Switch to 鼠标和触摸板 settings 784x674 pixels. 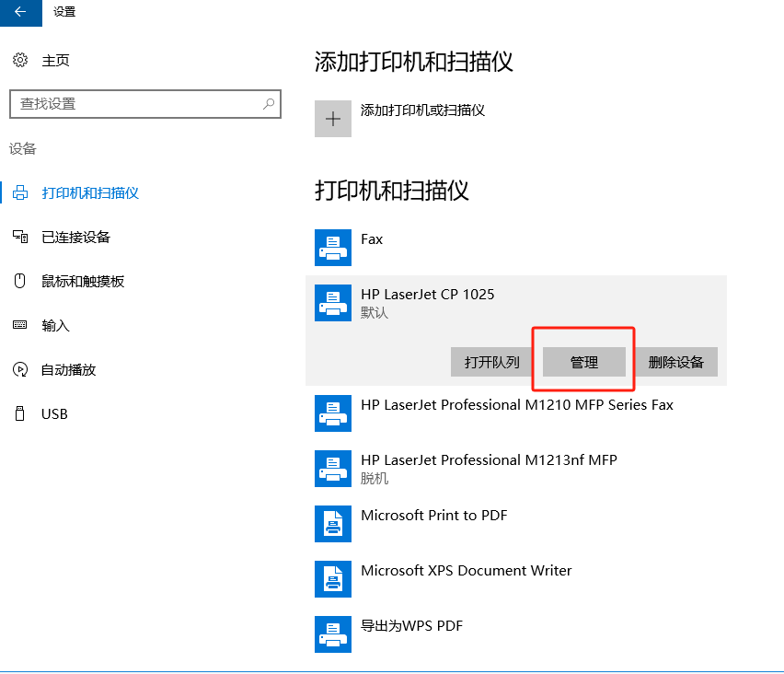click(83, 281)
